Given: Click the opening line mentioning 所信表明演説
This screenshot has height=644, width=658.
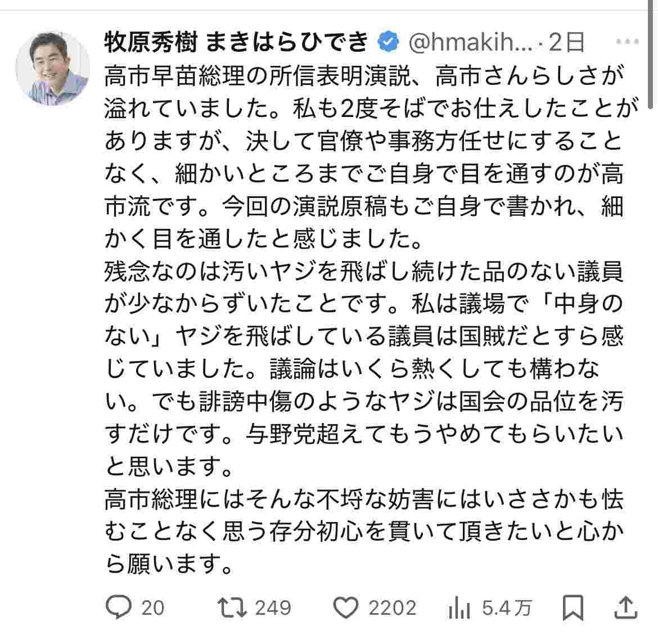Looking at the screenshot, I should coord(363,77).
